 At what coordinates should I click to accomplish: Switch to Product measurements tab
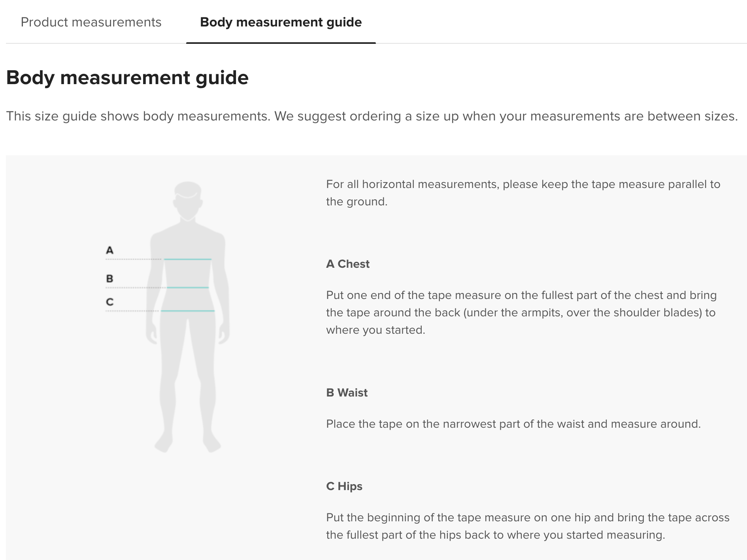[x=91, y=22]
